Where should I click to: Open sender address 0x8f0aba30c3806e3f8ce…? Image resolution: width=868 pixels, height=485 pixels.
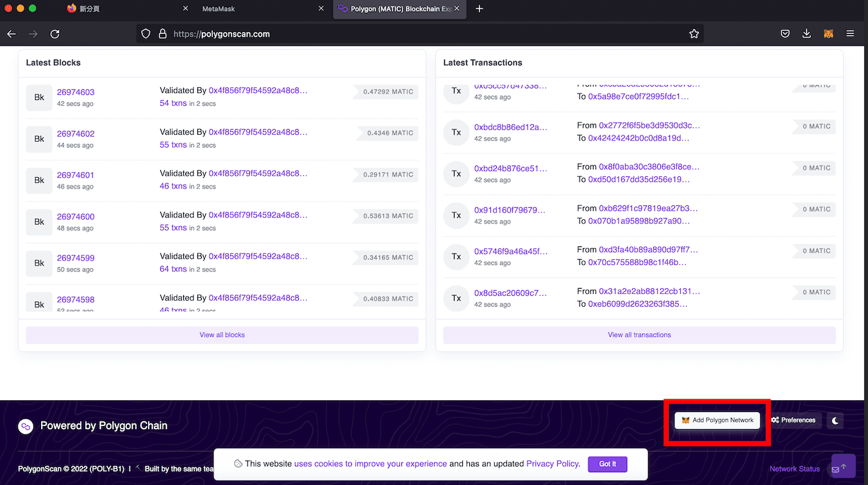click(649, 167)
